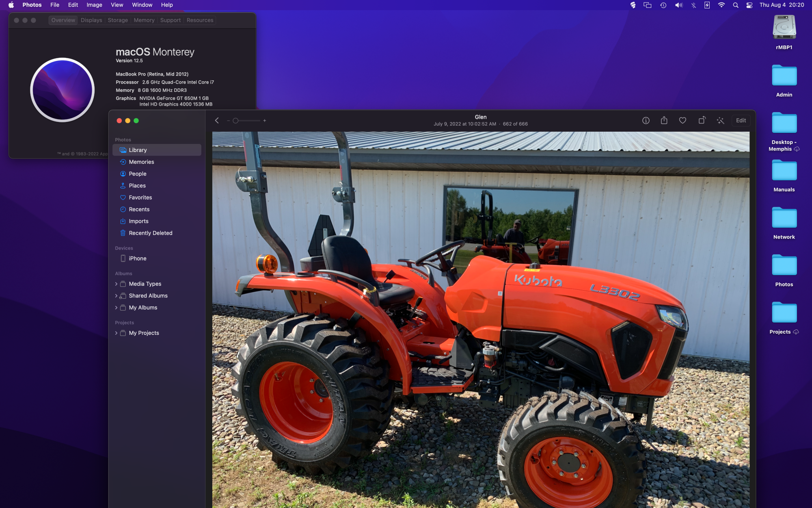
Task: Click the Kubota tractor photo
Action: (x=480, y=319)
